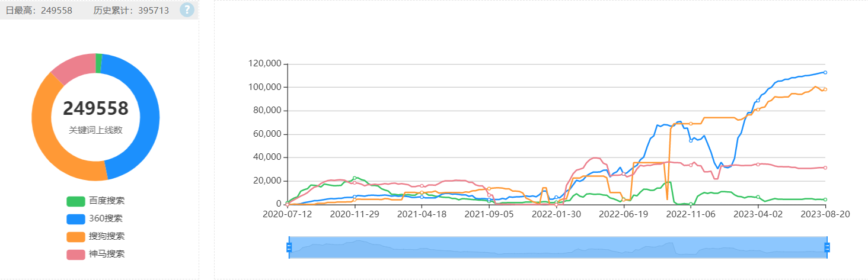This screenshot has height=280, width=868.
Task: Click pink line endpoint at 2023-08-20
Action: point(825,168)
